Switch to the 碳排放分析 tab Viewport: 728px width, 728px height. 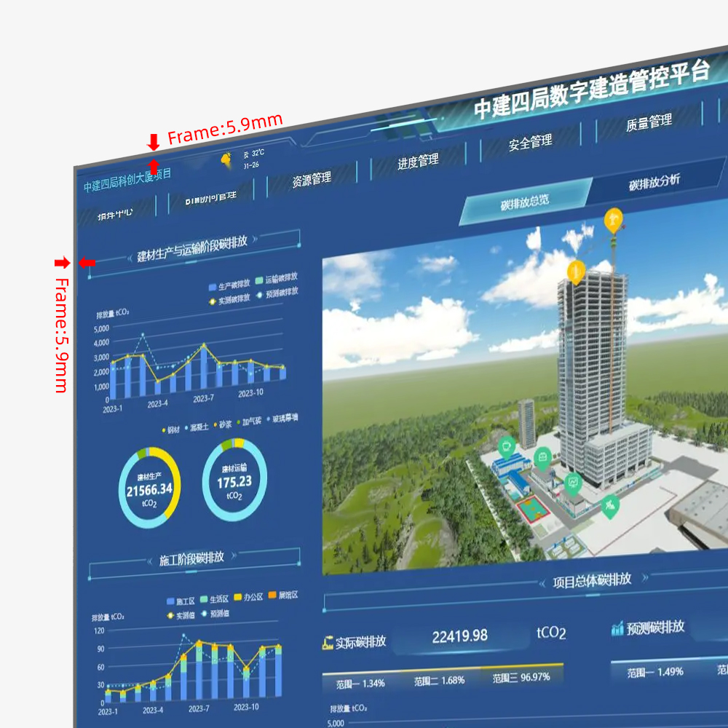coord(654,182)
